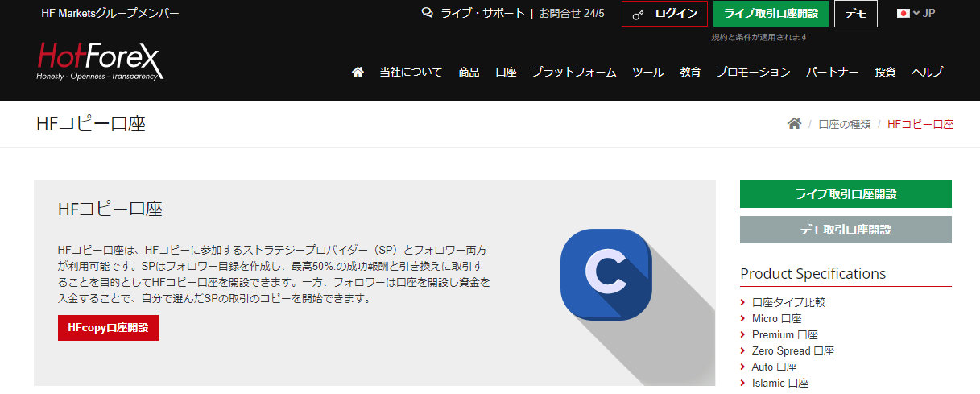Click the HotForex logo
Viewport: 980px width, 394px height.
(x=101, y=60)
